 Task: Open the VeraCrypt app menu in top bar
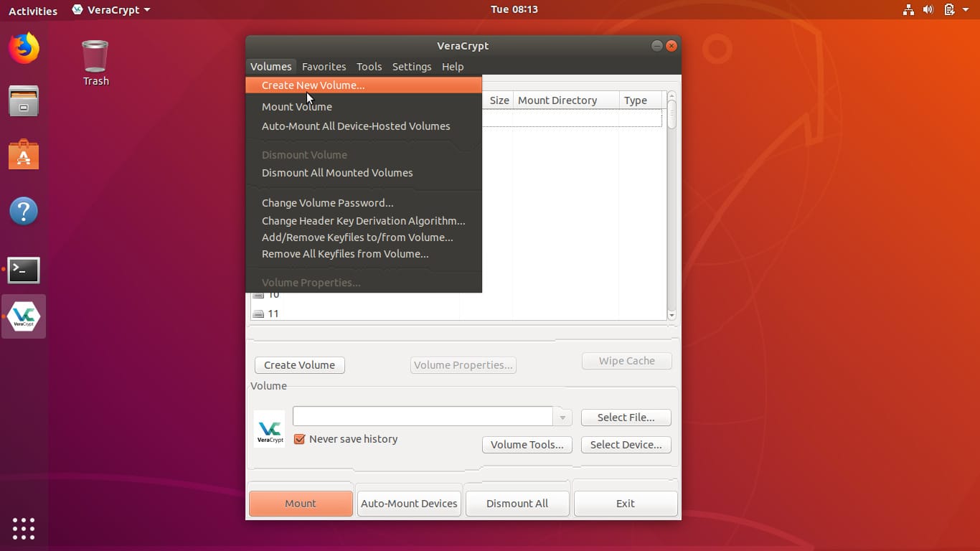point(111,10)
